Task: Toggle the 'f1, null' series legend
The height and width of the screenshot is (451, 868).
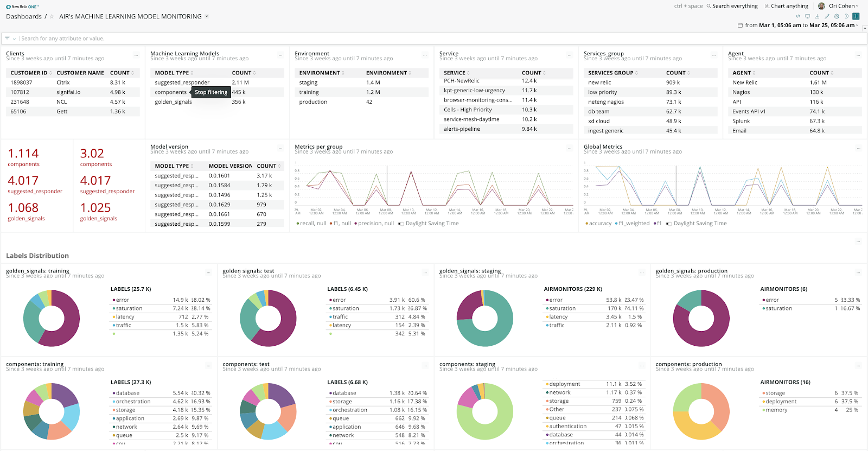Action: tap(340, 224)
